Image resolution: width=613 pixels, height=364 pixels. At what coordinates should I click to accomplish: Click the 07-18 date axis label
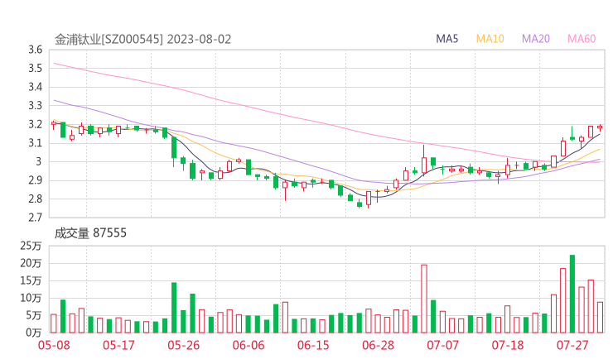tap(508, 345)
